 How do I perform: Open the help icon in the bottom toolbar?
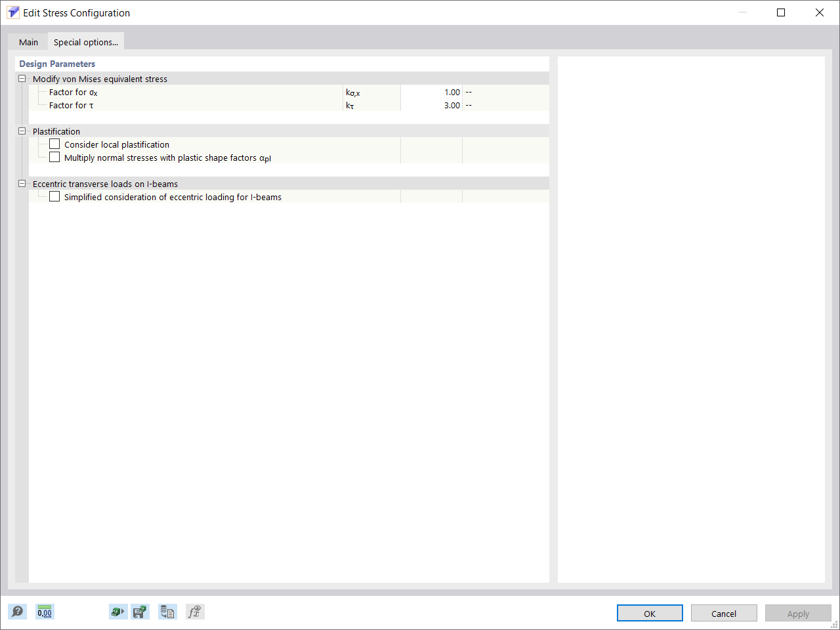coord(18,612)
